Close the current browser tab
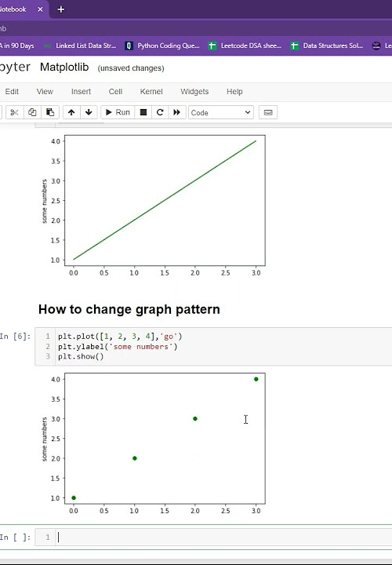The width and height of the screenshot is (392, 565). (40, 9)
